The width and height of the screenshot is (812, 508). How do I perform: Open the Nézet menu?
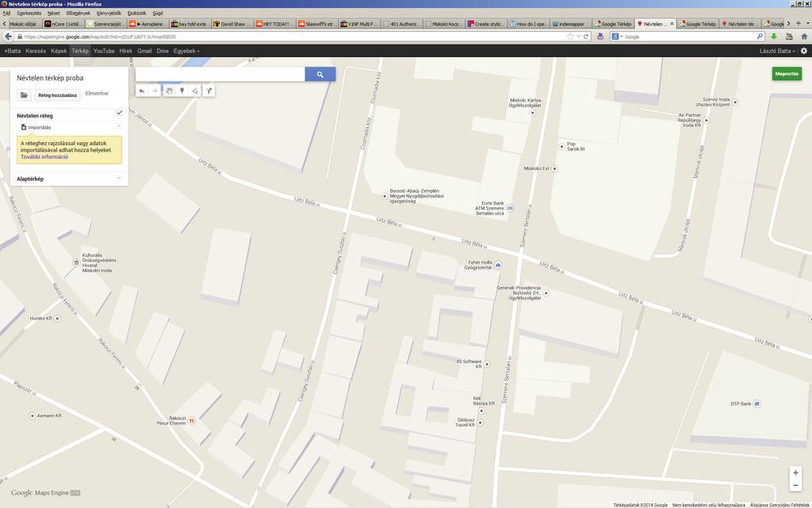tap(53, 13)
